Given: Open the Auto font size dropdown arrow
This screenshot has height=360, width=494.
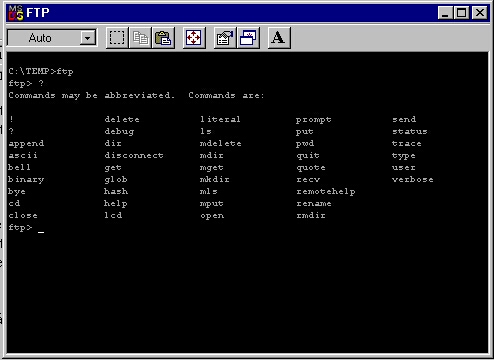Looking at the screenshot, I should coord(88,38).
